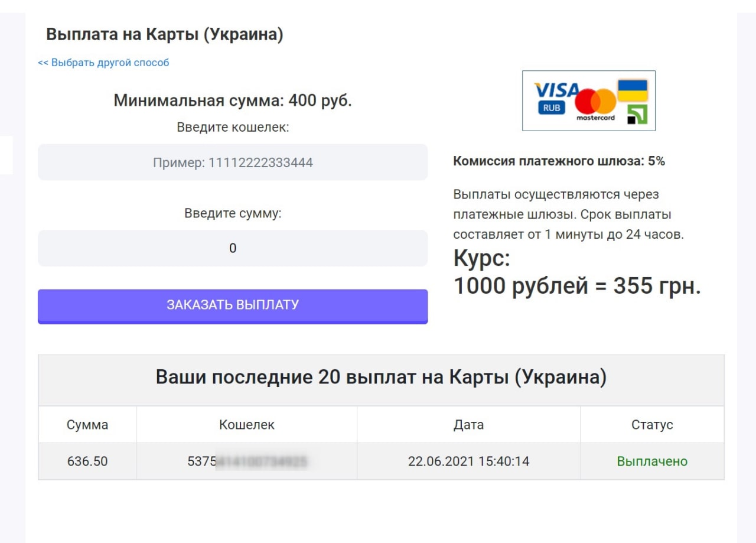Select the masked card number 5375 row

click(x=246, y=461)
